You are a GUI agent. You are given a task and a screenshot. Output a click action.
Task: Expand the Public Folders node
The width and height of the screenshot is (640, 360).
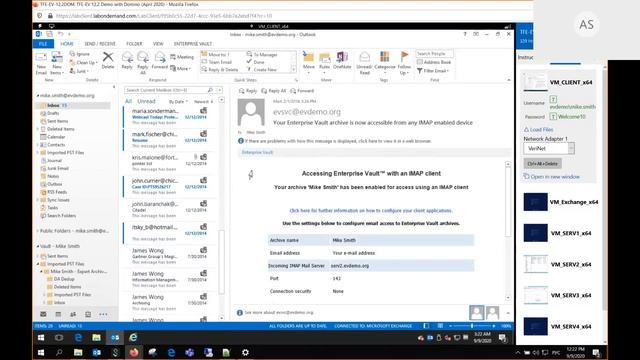(x=38, y=231)
